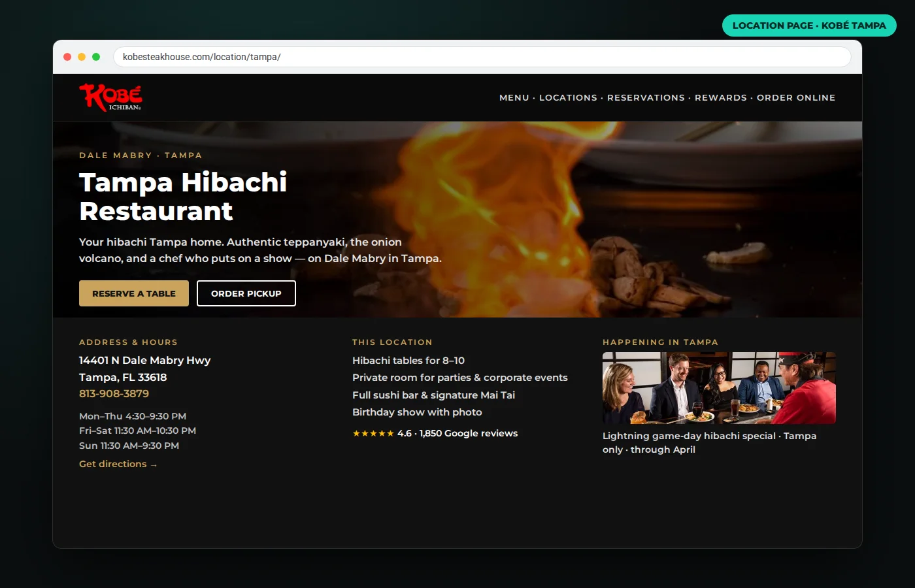The width and height of the screenshot is (915, 588).
Task: Click 'Sun 11:30 AM–9:30 PM' hours
Action: [129, 446]
